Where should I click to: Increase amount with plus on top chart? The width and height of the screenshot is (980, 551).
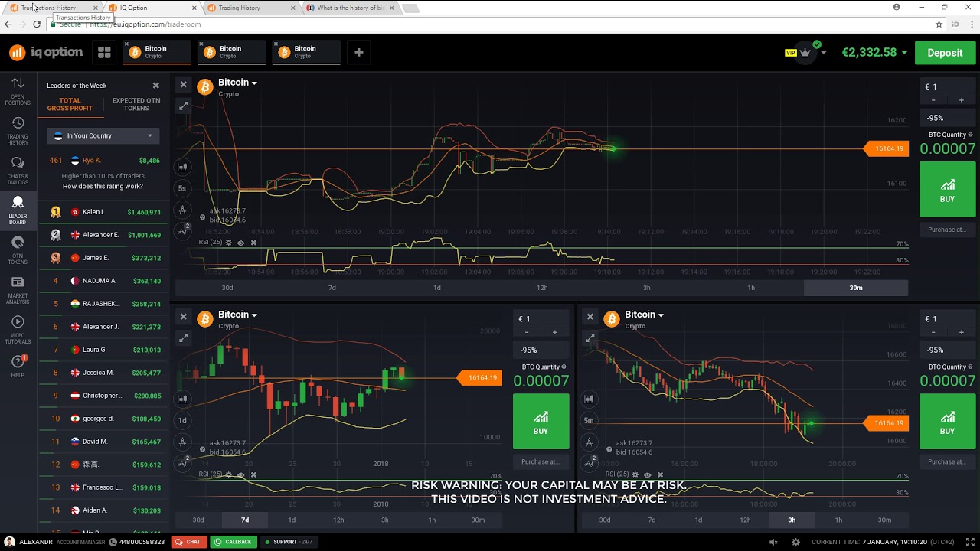click(x=962, y=100)
